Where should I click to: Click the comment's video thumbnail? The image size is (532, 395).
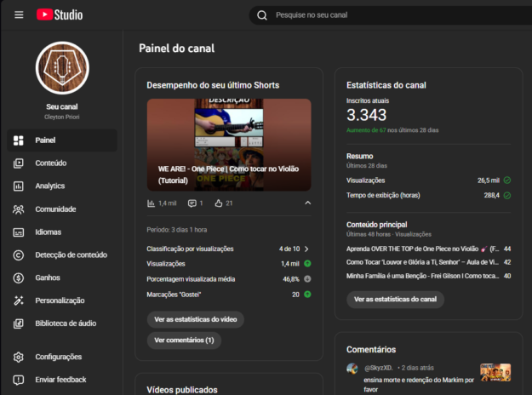click(x=495, y=373)
